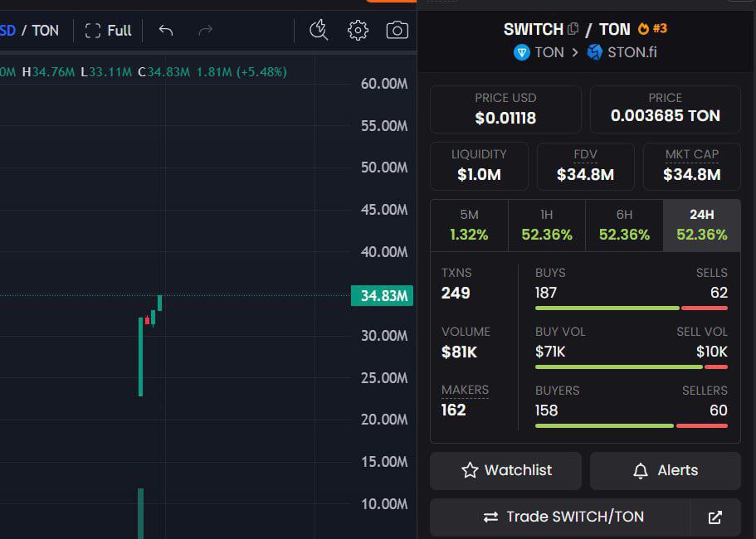This screenshot has width=756, height=539.
Task: Click the current price 34.83M label
Action: pyautogui.click(x=382, y=295)
